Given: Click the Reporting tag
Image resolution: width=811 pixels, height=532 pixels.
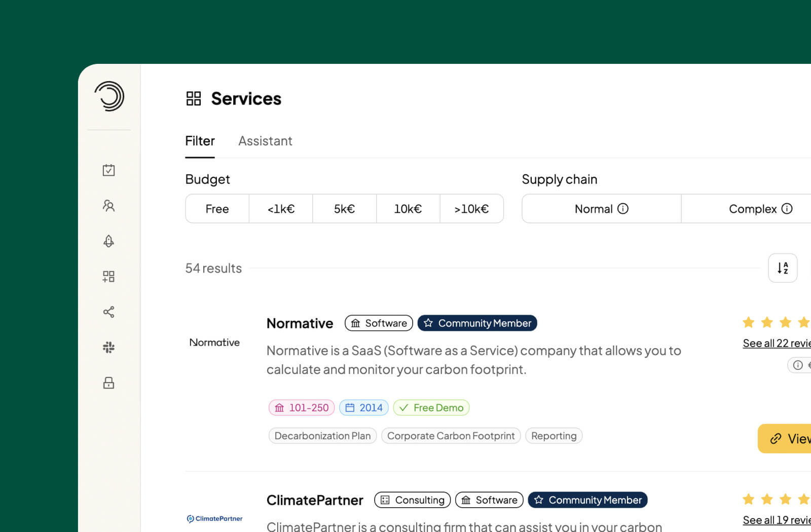Looking at the screenshot, I should click(x=554, y=436).
